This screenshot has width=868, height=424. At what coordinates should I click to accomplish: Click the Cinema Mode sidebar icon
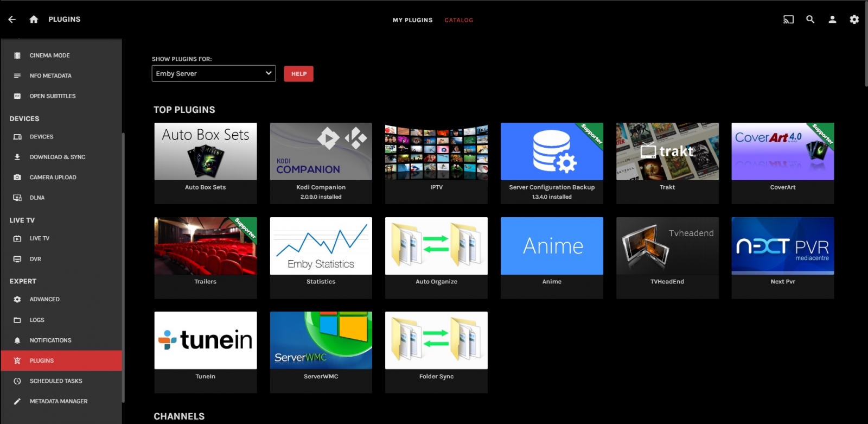pos(17,55)
